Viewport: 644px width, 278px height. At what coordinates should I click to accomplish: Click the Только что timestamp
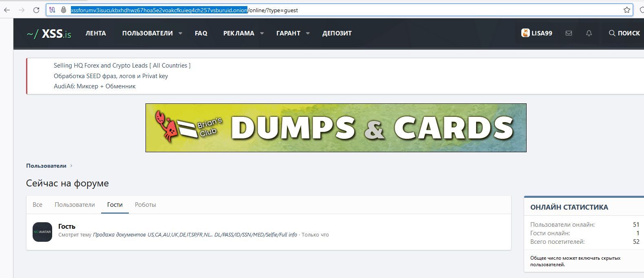pos(315,235)
